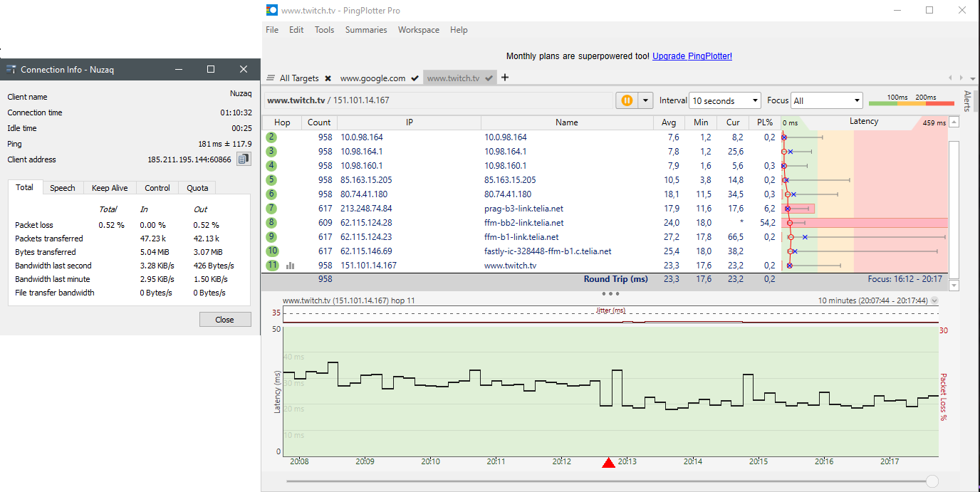Click the All Targets list icon
980x492 pixels.
pyautogui.click(x=271, y=78)
